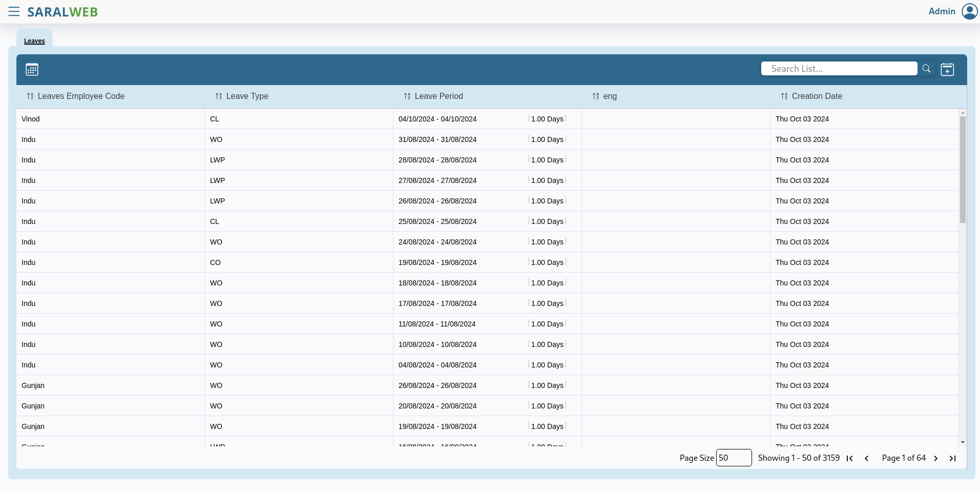Click LWP in the 26/08/2024 Indu row
The height and width of the screenshot is (492, 980).
tap(218, 201)
